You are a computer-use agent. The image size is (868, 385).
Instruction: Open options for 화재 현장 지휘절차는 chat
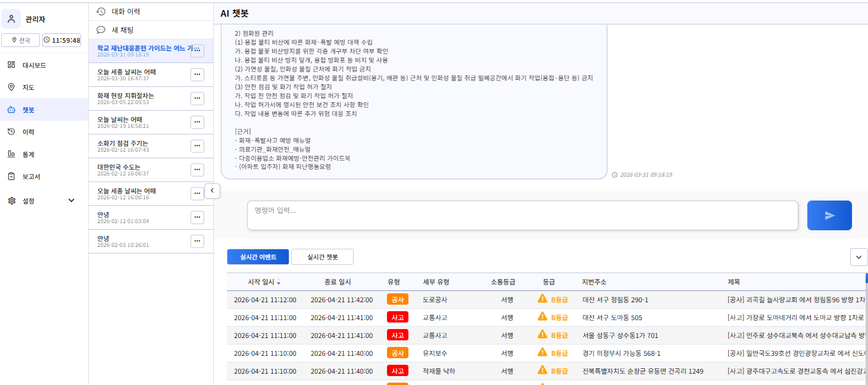pos(198,98)
